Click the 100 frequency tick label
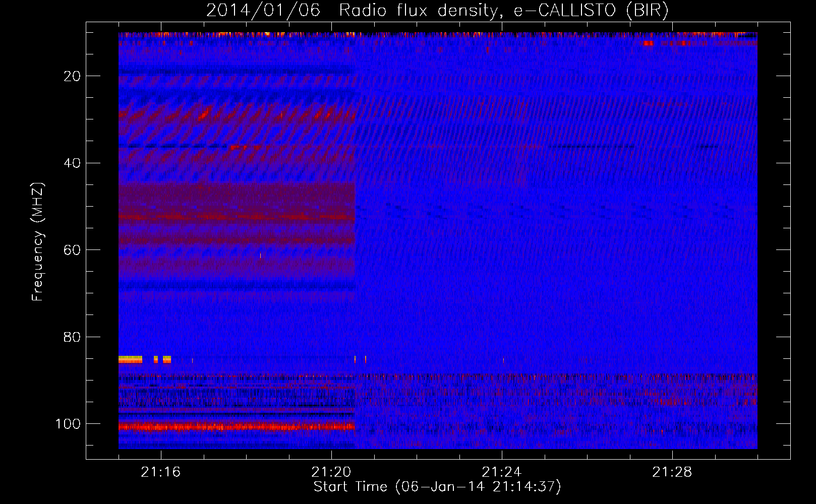This screenshot has width=816, height=504. [68, 424]
